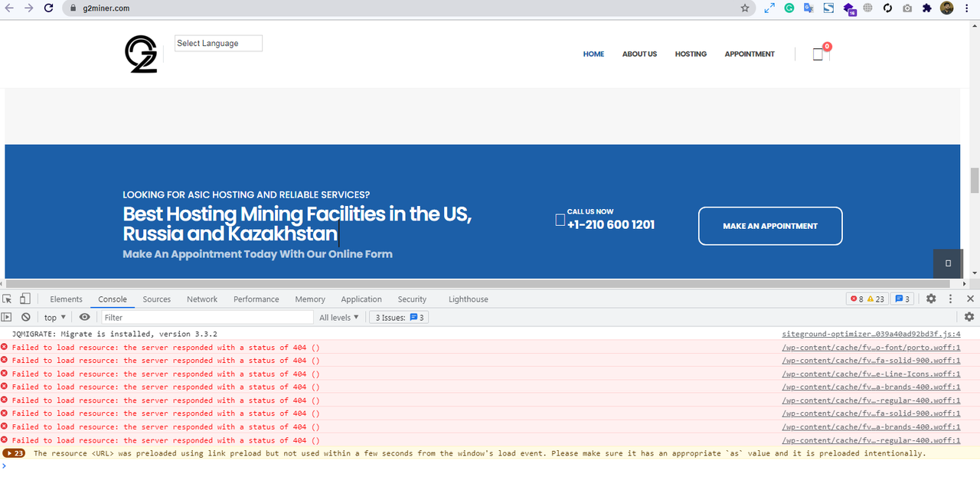The height and width of the screenshot is (500, 980).
Task: Switch to the Memory tab
Action: [x=310, y=299]
